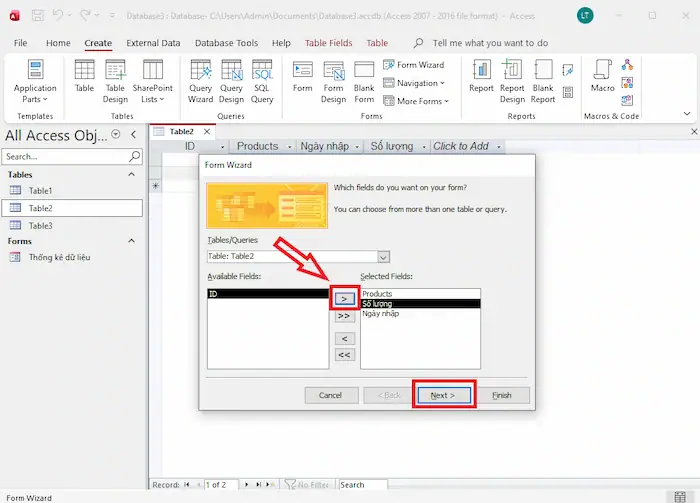Move all fields with the >> button
Viewport: 700px width, 503px height.
click(344, 316)
